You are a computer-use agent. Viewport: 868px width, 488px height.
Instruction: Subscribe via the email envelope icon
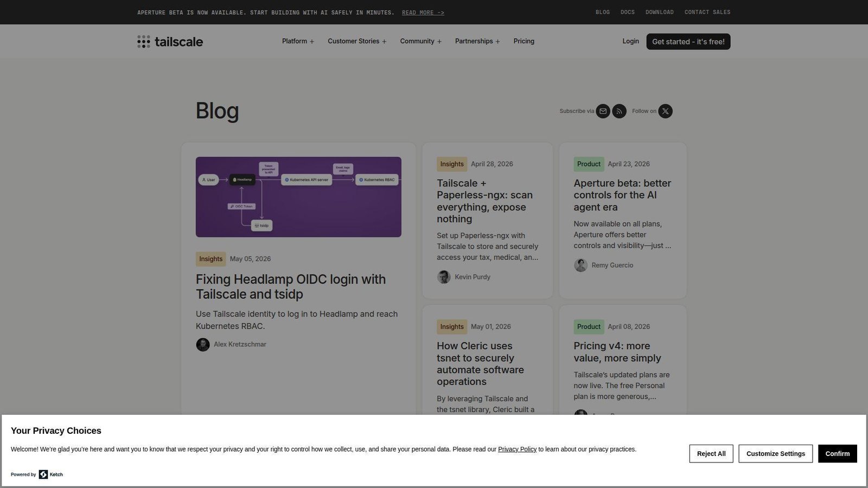click(x=603, y=111)
